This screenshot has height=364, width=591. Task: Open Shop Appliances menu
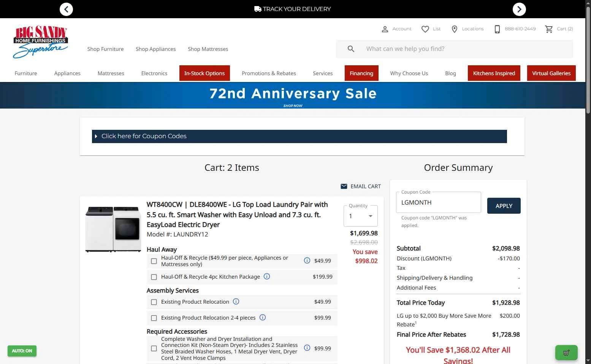pos(156,49)
